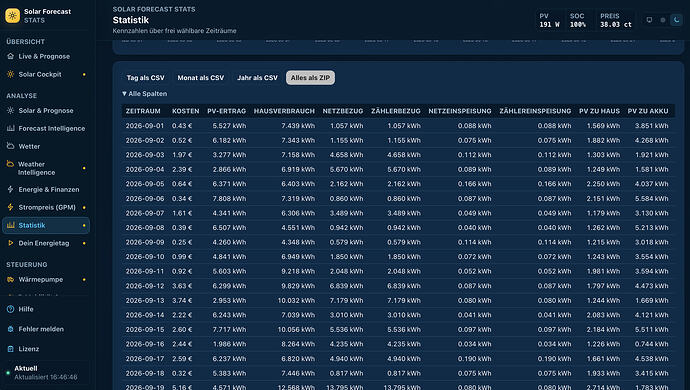Viewport: 690px width, 390px height.
Task: Click Monat als CSV export button
Action: pyautogui.click(x=201, y=77)
